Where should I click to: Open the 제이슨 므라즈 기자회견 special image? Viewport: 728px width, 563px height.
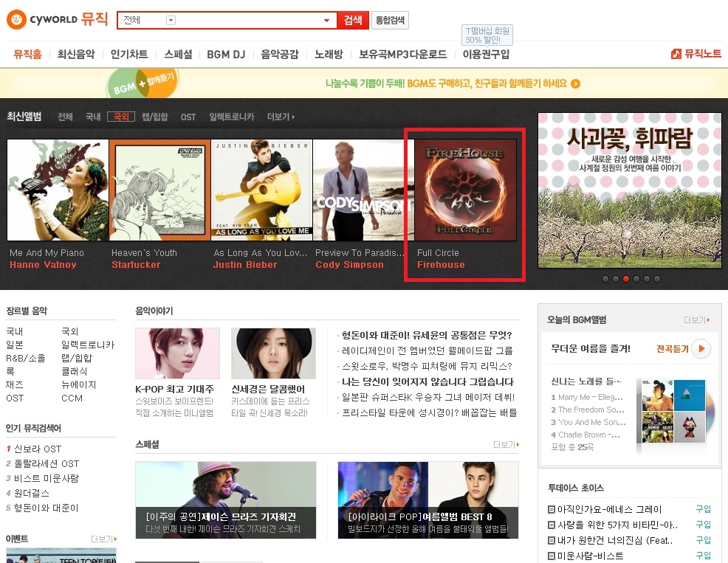(226, 500)
